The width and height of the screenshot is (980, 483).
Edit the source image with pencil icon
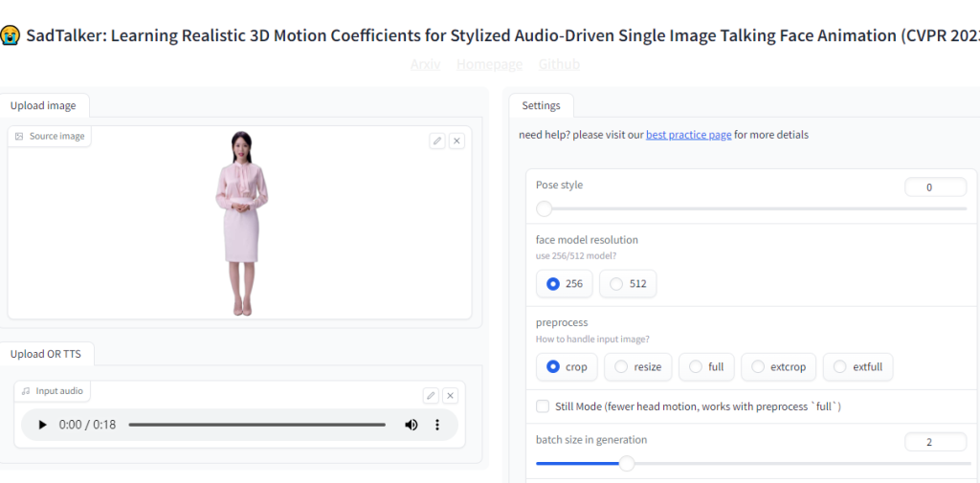[x=437, y=141]
